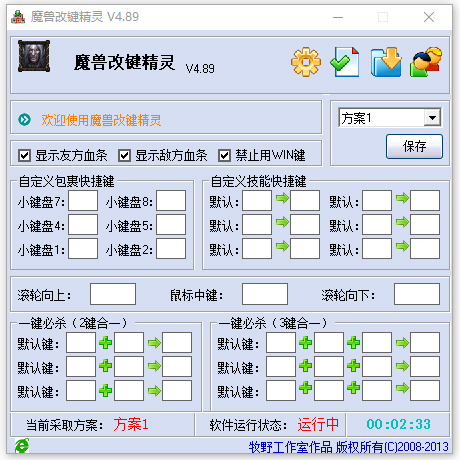Click the 滚轮向下 input field
This screenshot has width=460, height=460.
point(417,294)
